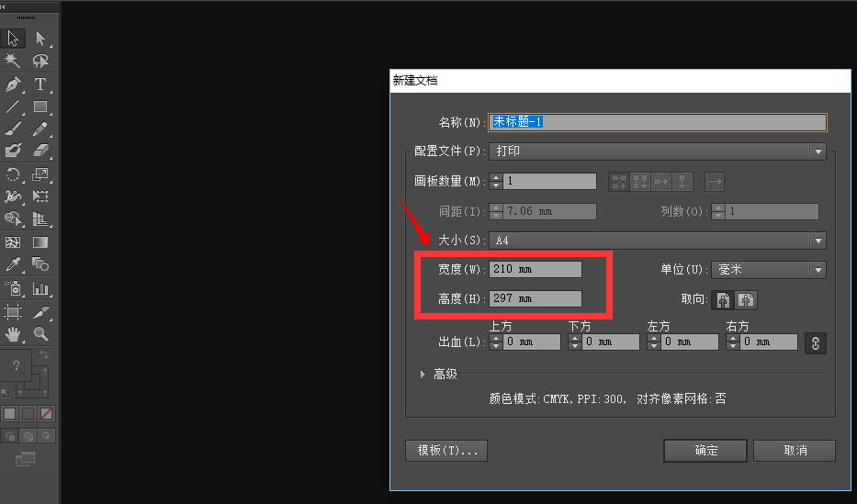Select the Column Graph tool
This screenshot has height=504, width=857.
pos(40,287)
